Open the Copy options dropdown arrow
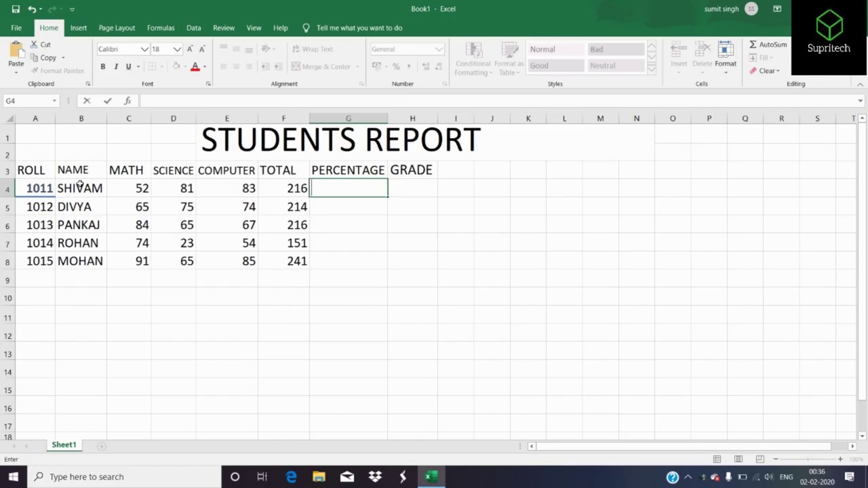Image resolution: width=868 pixels, height=488 pixels. pyautogui.click(x=63, y=58)
